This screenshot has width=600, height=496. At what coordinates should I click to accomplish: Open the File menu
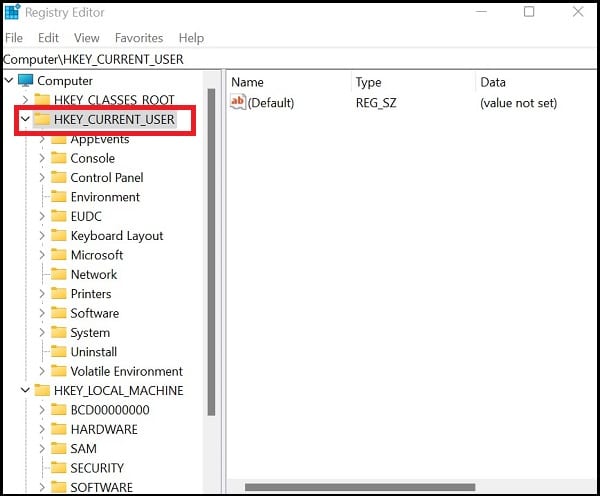tap(14, 38)
